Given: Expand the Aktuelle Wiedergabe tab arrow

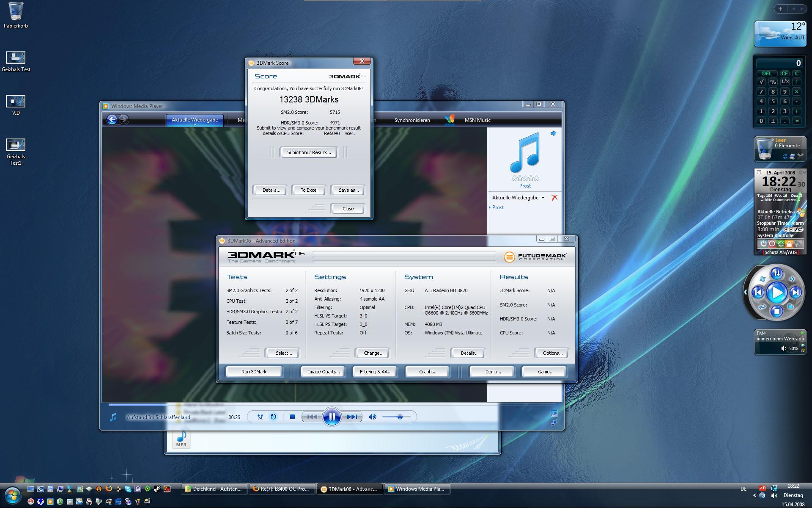Looking at the screenshot, I should tap(195, 125).
